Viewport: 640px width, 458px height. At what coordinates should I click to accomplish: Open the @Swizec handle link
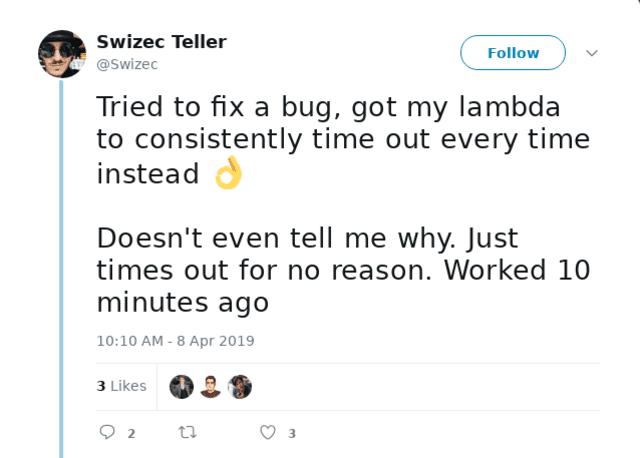[x=127, y=64]
